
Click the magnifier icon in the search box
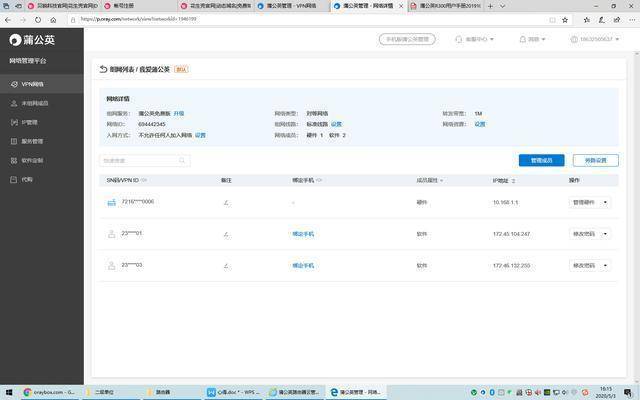[182, 160]
